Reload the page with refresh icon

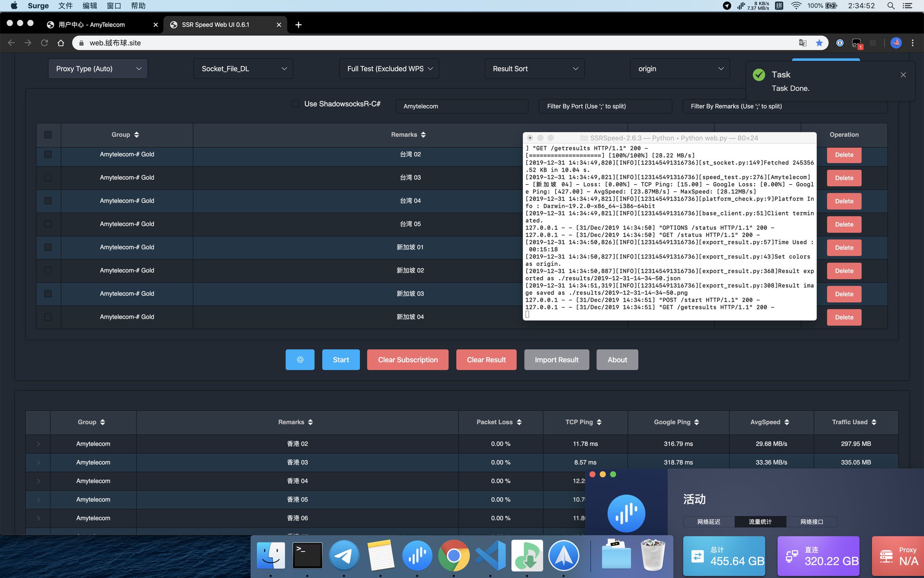[44, 43]
